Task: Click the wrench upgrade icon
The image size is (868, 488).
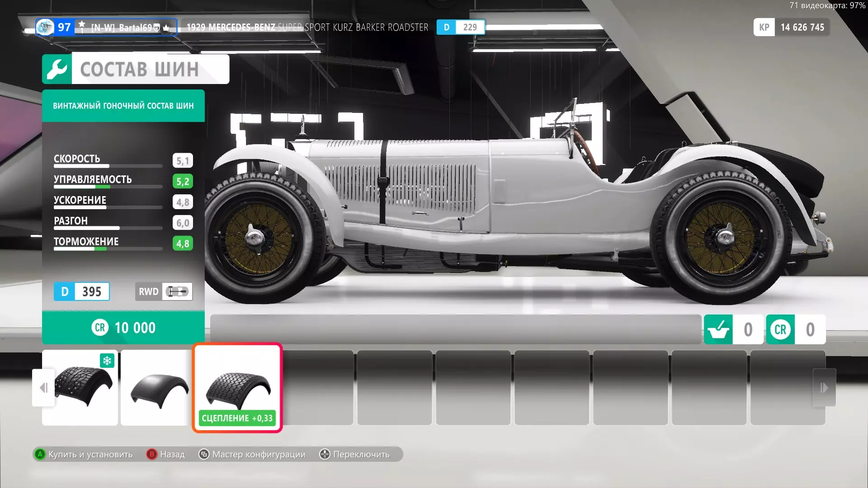Action: click(x=57, y=69)
